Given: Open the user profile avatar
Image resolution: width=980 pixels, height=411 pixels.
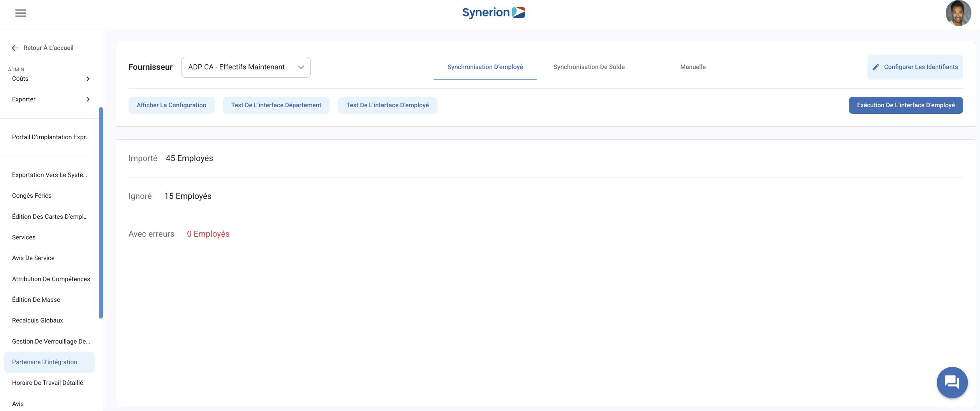Looking at the screenshot, I should (958, 13).
